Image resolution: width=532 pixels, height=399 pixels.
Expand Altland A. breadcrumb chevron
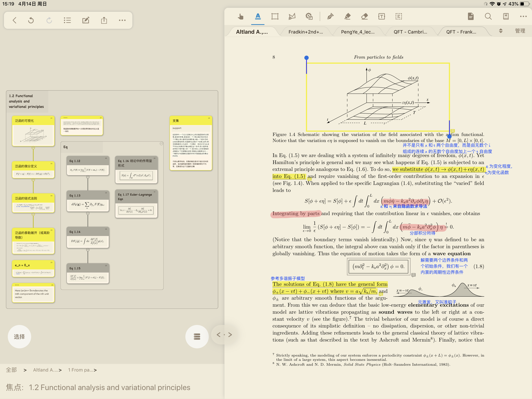[60, 370]
